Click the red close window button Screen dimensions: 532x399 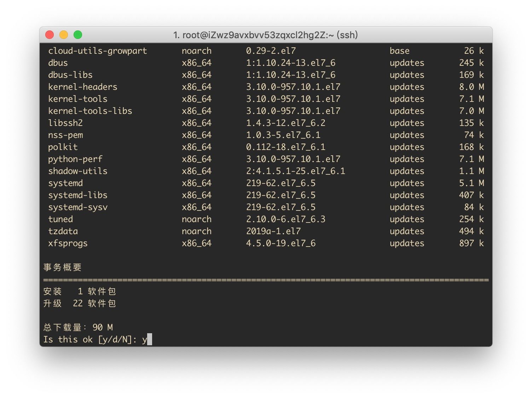50,35
